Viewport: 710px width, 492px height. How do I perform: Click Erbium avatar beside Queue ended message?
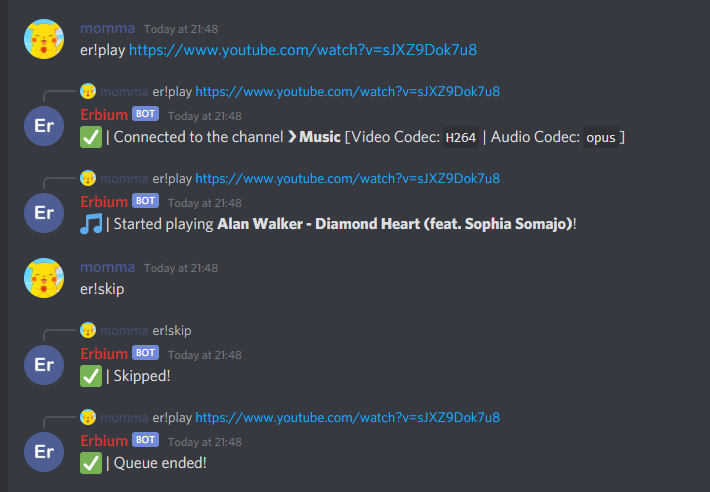click(44, 452)
